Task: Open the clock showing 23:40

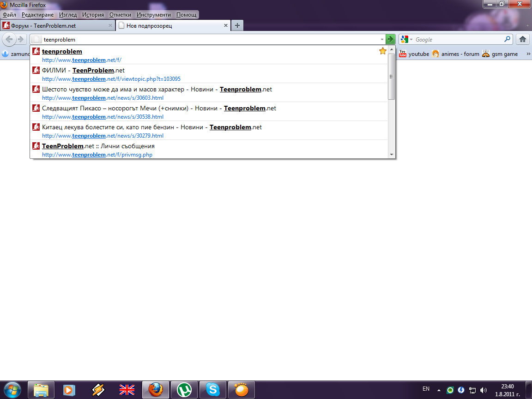Action: coord(508,390)
